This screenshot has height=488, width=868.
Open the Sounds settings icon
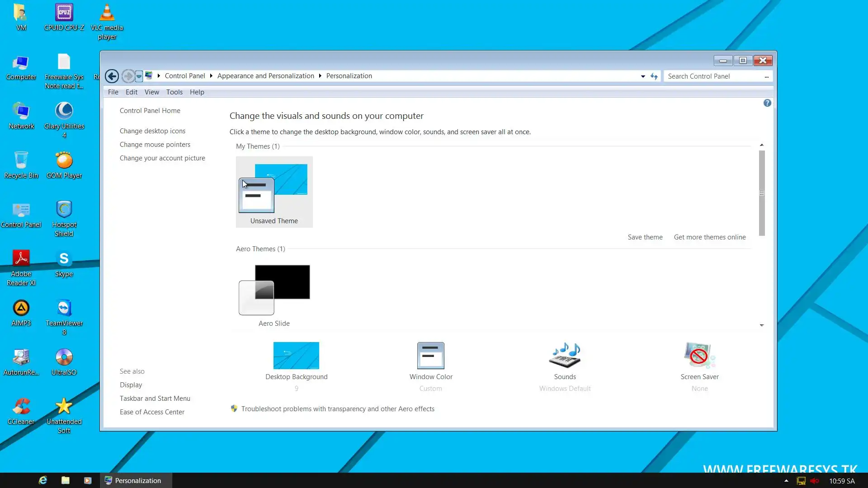[565, 356]
